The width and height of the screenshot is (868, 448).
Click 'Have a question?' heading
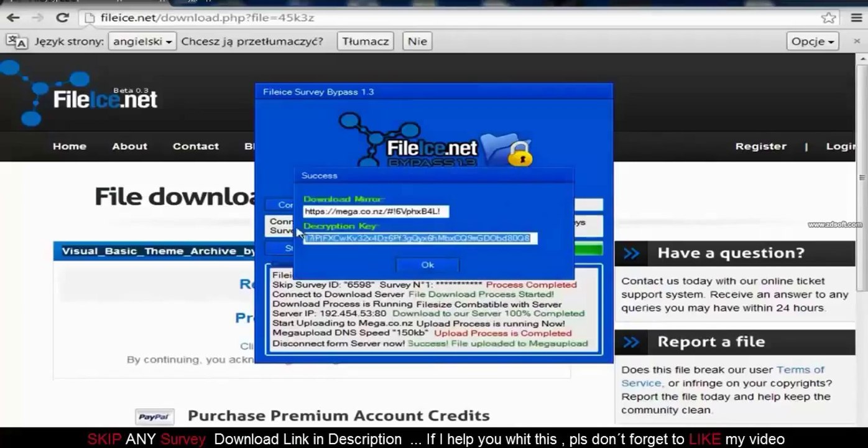(x=731, y=253)
